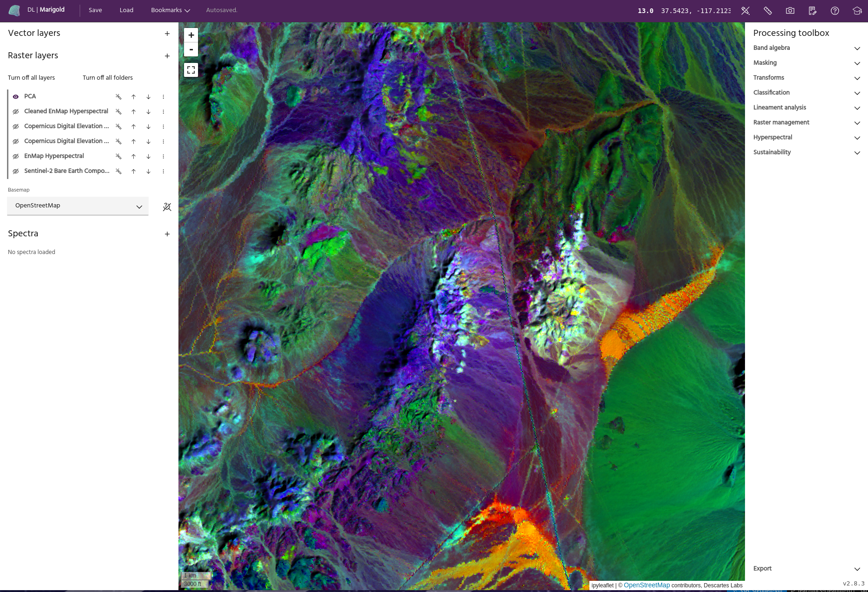Show the Cleaned EnMap Hyperspectral layer
The height and width of the screenshot is (592, 868).
coord(16,112)
